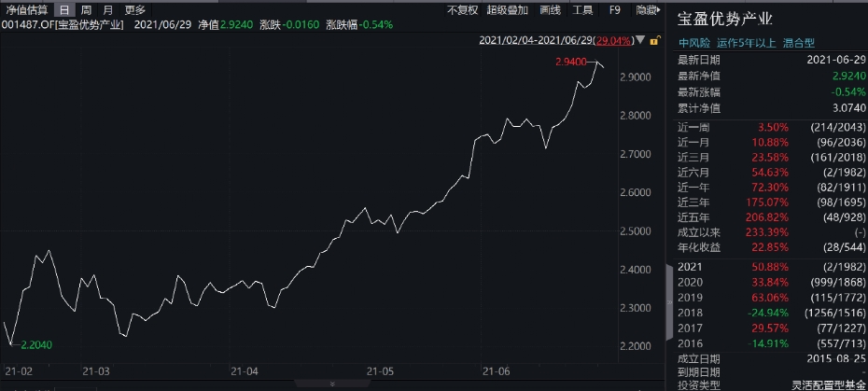Click the 近三年 return 175.07%
Screen dimensions: 868x391
click(768, 202)
